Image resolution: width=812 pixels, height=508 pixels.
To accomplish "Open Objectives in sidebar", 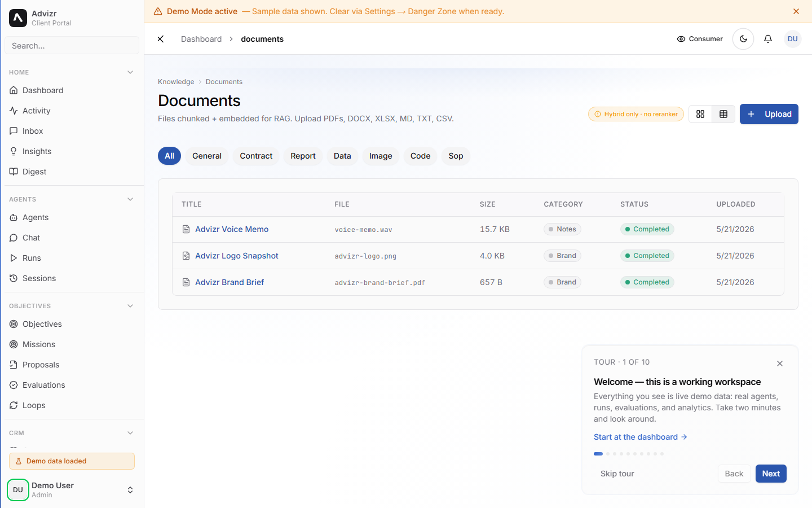I will click(72, 324).
